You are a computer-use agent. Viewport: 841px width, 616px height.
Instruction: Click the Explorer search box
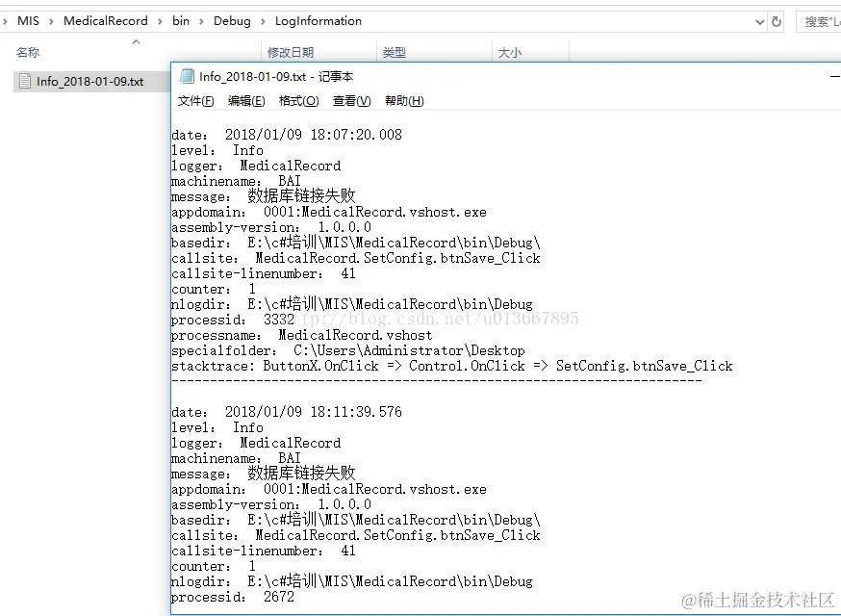point(819,21)
